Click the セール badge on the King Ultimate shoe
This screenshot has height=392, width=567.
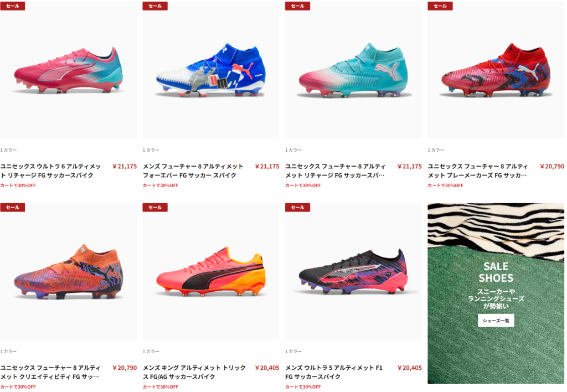tap(155, 207)
